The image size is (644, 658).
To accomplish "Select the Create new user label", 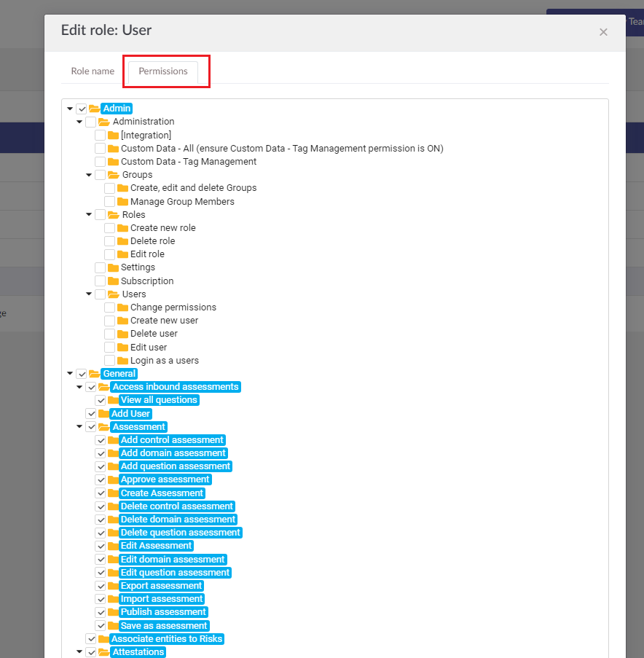I will click(164, 321).
